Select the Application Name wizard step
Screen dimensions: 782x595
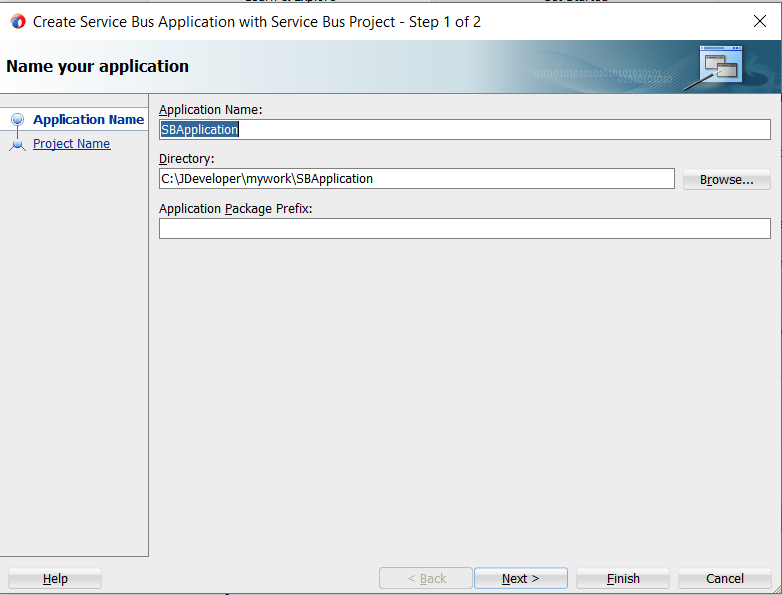click(88, 120)
